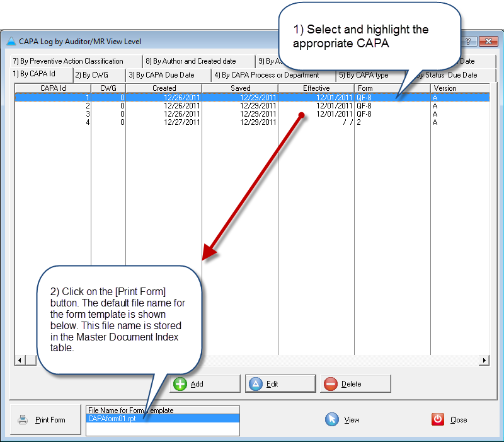Image resolution: width=504 pixels, height=442 pixels.
Task: Click the horizontal scrollbar left arrow
Action: (x=20, y=360)
